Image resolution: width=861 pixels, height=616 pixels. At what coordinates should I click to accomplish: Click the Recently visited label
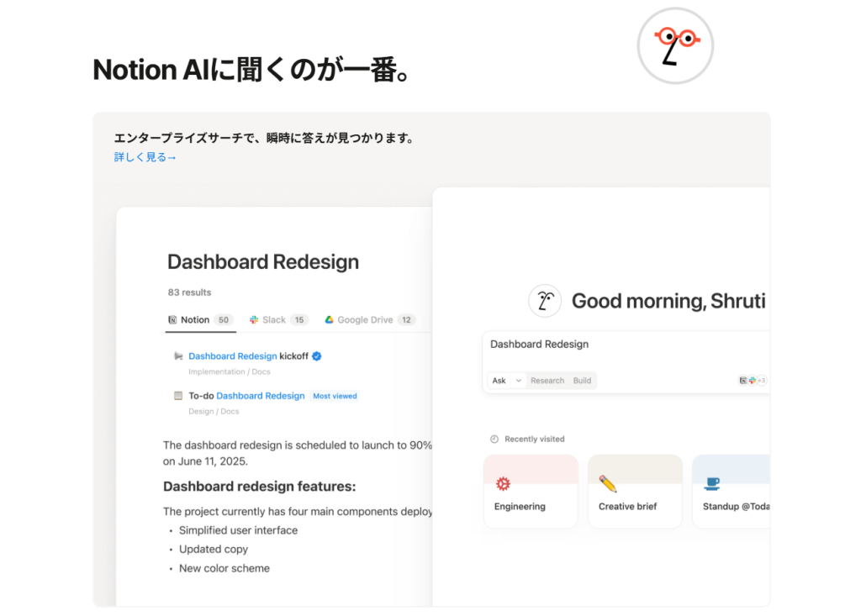534,439
